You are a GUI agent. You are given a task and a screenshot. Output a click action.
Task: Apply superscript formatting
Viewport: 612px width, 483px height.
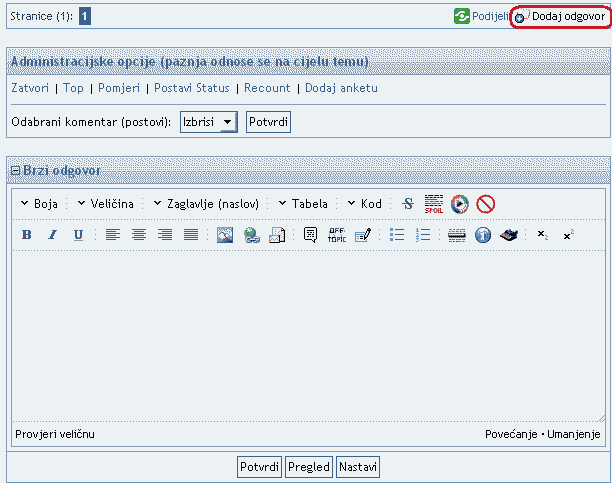click(568, 235)
